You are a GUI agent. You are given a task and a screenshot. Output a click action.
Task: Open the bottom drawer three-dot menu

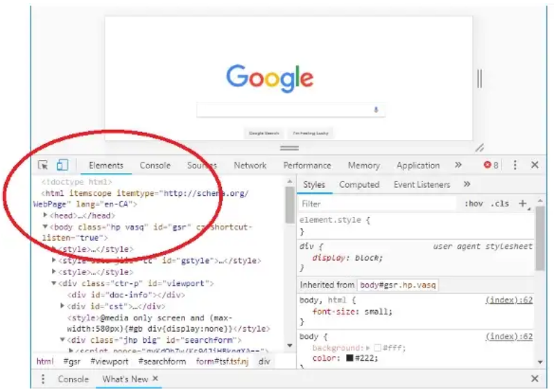[43, 379]
